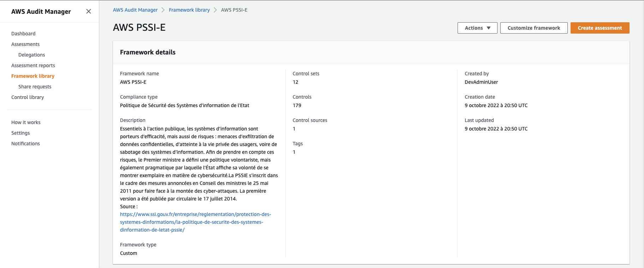The width and height of the screenshot is (644, 268).
Task: Open Share requests in the sidebar
Action: coord(35,87)
